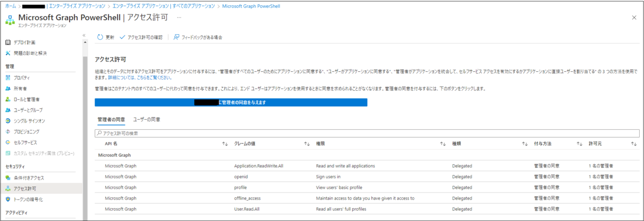Screen dimensions: 644x221
Task: Click the アクセス許可の検索 search field
Action: 367,133
